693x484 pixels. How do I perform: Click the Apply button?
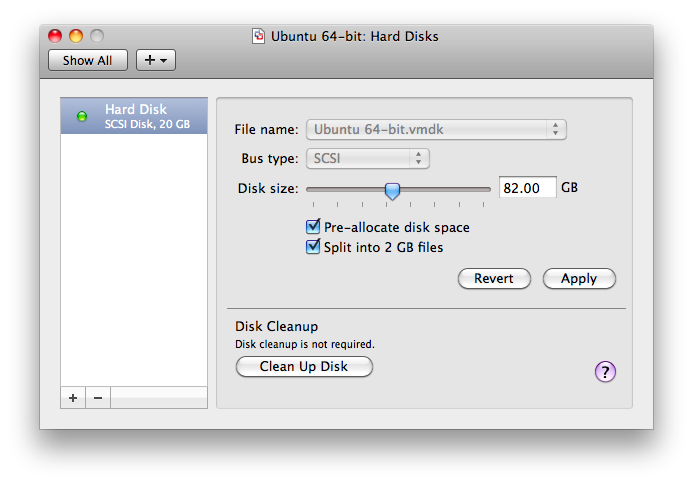click(x=579, y=278)
